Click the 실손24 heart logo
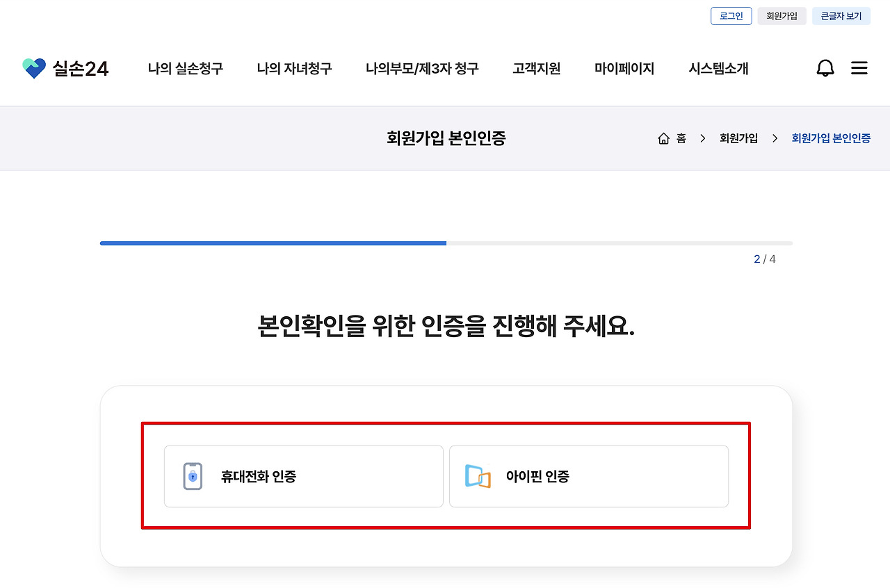Viewport: 890px width, 588px height. tap(34, 67)
